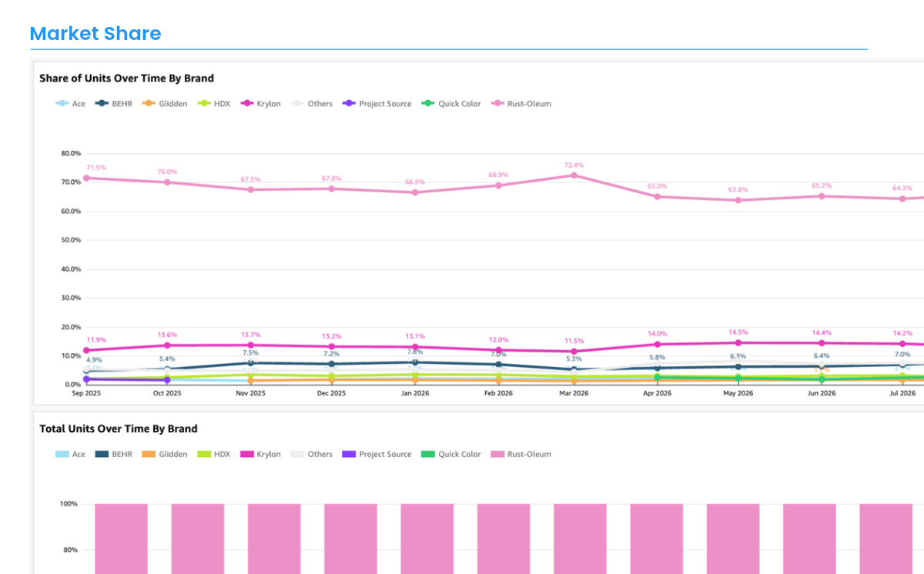Click Quick Color swatch in Total Units legend
Viewport: 924px width, 574px height.
[428, 455]
